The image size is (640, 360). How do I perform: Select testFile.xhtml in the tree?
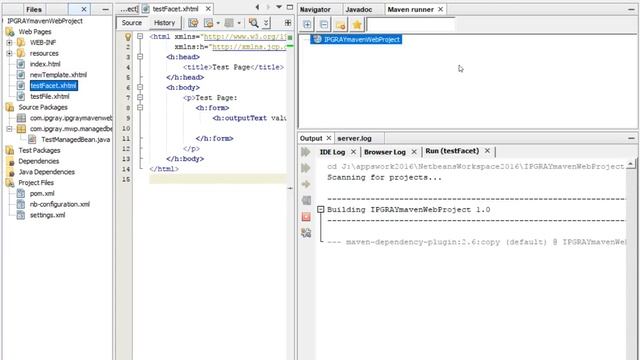(50, 97)
